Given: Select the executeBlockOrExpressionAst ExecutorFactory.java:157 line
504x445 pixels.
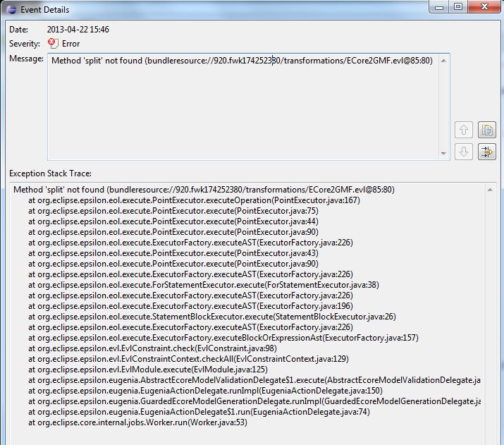Looking at the screenshot, I should 223,338.
